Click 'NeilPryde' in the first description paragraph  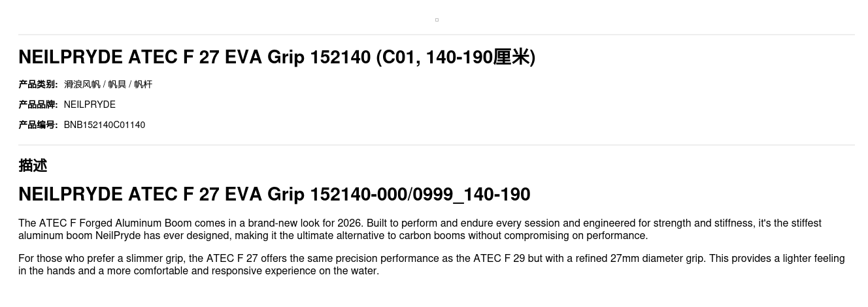click(118, 236)
